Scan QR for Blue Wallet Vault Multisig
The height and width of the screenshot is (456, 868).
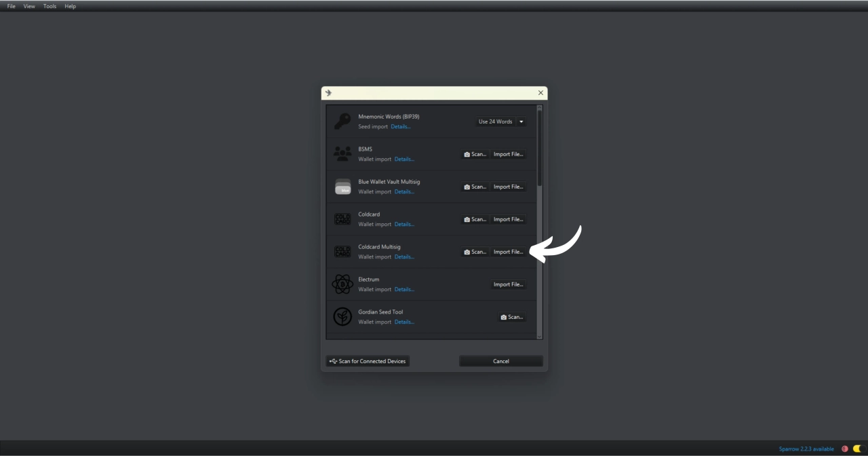(x=475, y=187)
